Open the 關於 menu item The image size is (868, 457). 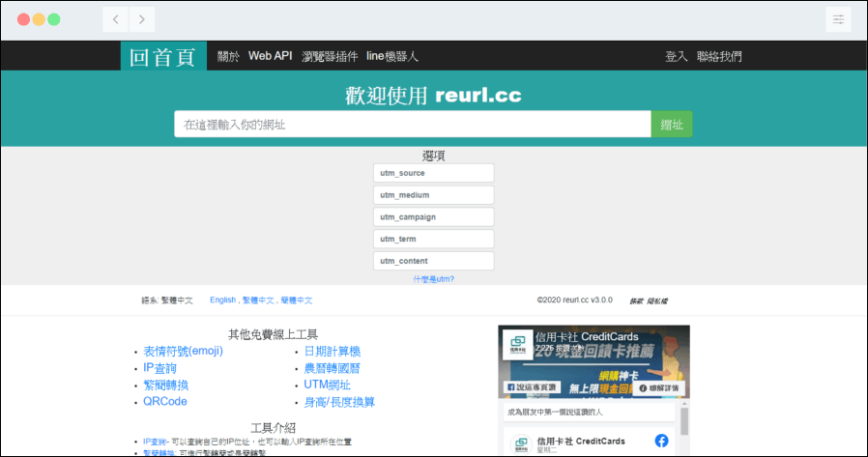[228, 56]
